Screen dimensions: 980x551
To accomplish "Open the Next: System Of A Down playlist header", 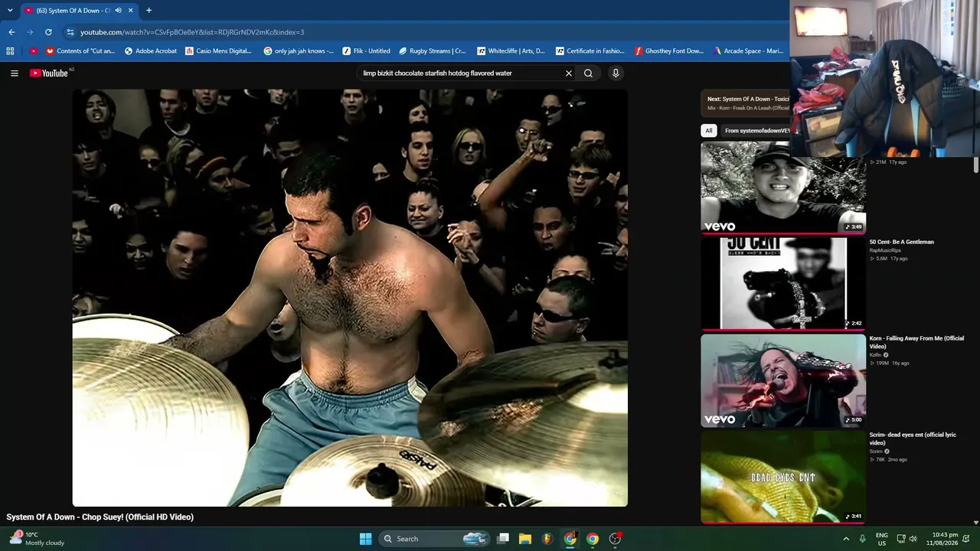I will pos(745,103).
